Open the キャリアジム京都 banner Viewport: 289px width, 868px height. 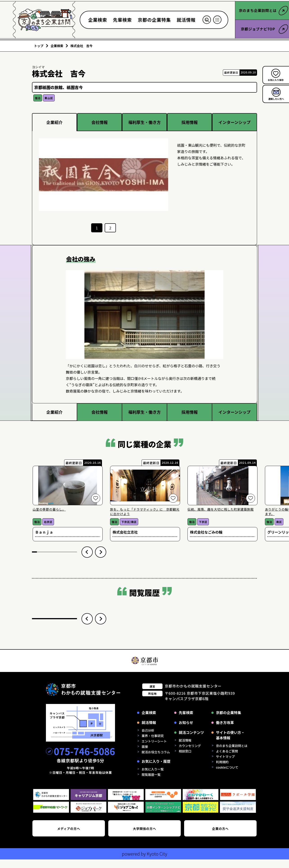88,794
